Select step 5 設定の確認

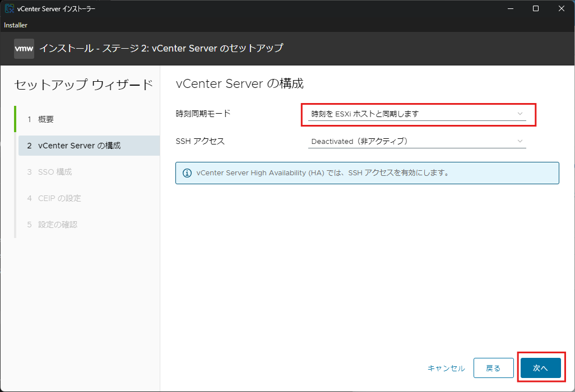tap(89, 225)
